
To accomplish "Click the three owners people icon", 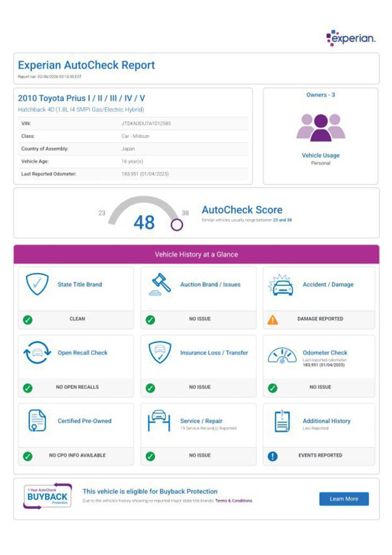I will click(x=321, y=127).
